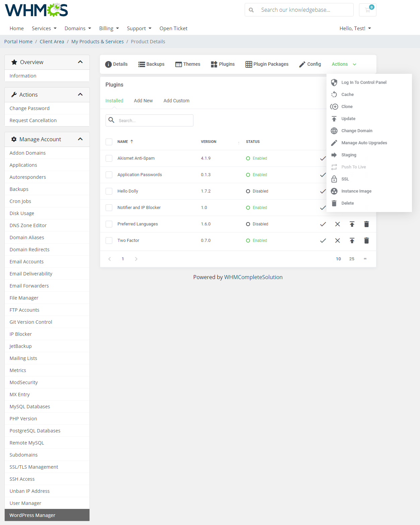This screenshot has width=420, height=525.
Task: Click the Change Domain globe icon
Action: [334, 131]
